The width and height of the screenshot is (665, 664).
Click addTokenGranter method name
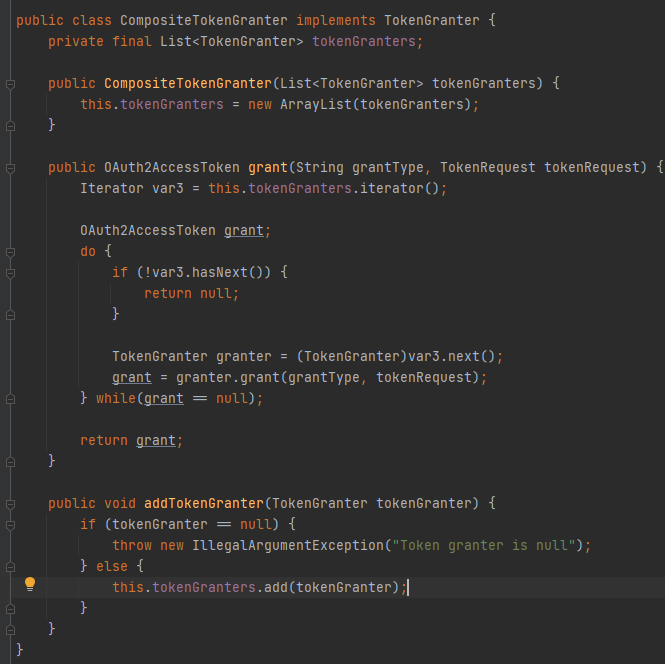click(204, 503)
